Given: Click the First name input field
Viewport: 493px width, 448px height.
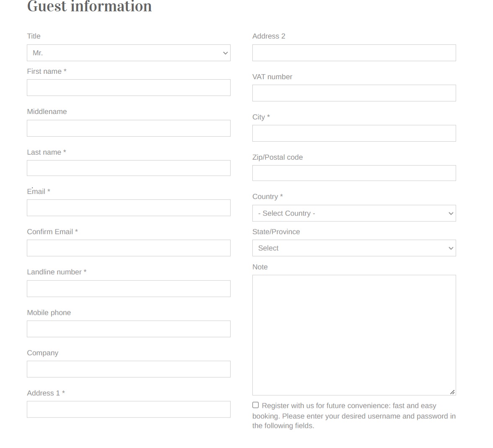Looking at the screenshot, I should click(x=128, y=88).
